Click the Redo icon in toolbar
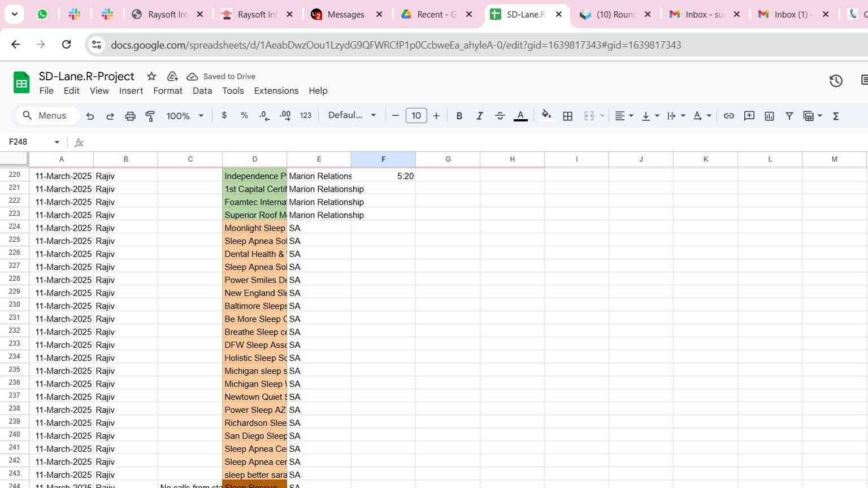The image size is (868, 488). [x=110, y=116]
